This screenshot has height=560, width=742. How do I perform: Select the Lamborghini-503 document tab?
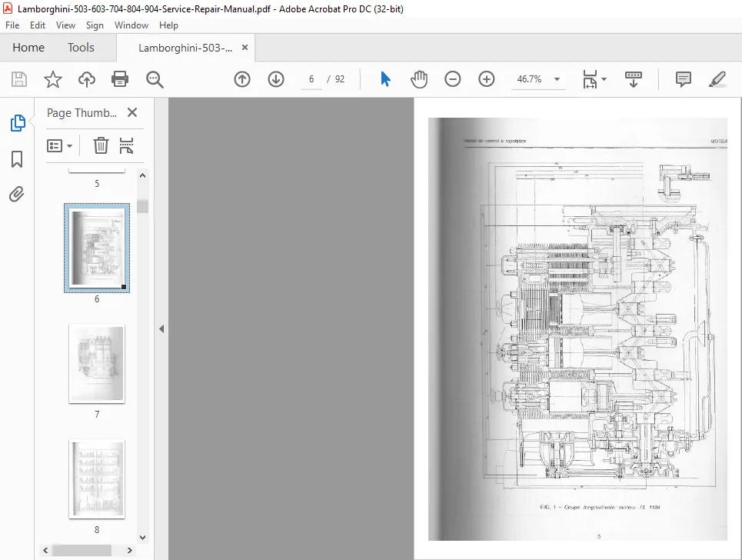(x=185, y=48)
